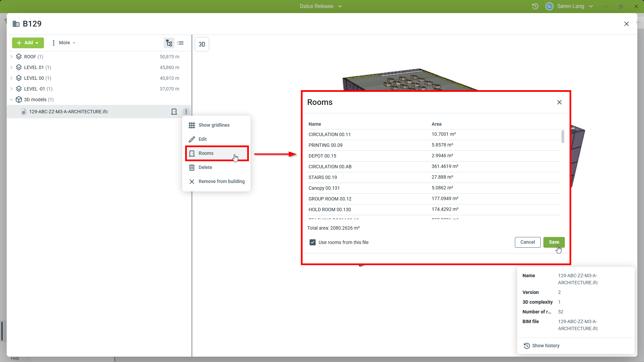
Task: Open Show history link in info panel
Action: [x=545, y=346]
